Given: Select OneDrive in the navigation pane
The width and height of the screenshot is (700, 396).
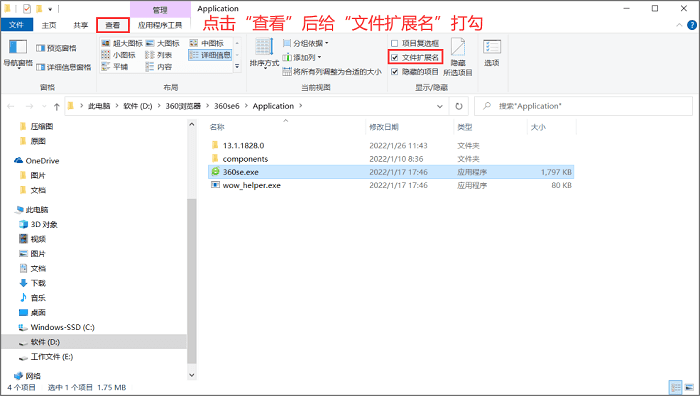Looking at the screenshot, I should (x=42, y=161).
